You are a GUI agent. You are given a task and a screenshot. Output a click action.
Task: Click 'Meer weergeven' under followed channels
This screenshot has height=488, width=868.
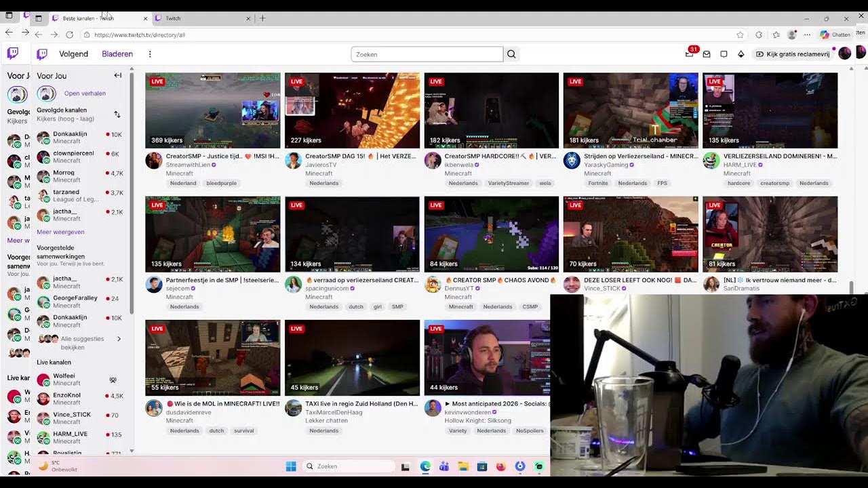pos(60,232)
